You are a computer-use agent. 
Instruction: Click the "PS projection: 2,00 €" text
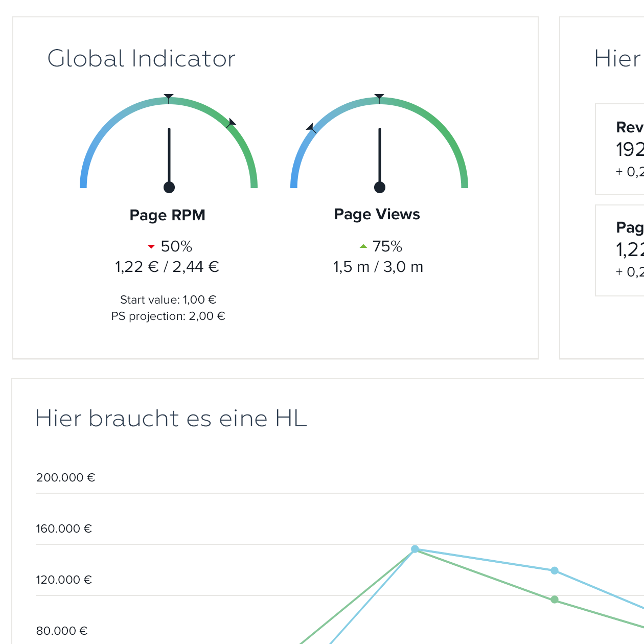click(168, 316)
